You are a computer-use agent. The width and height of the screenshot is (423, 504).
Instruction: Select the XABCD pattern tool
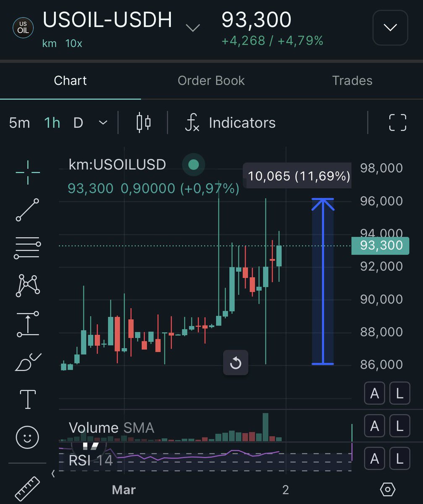point(28,286)
